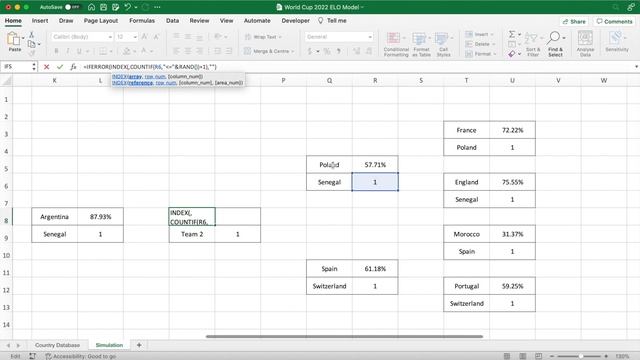Click Accessibility: Good to go status
This screenshot has height=360, width=640.
80,356
